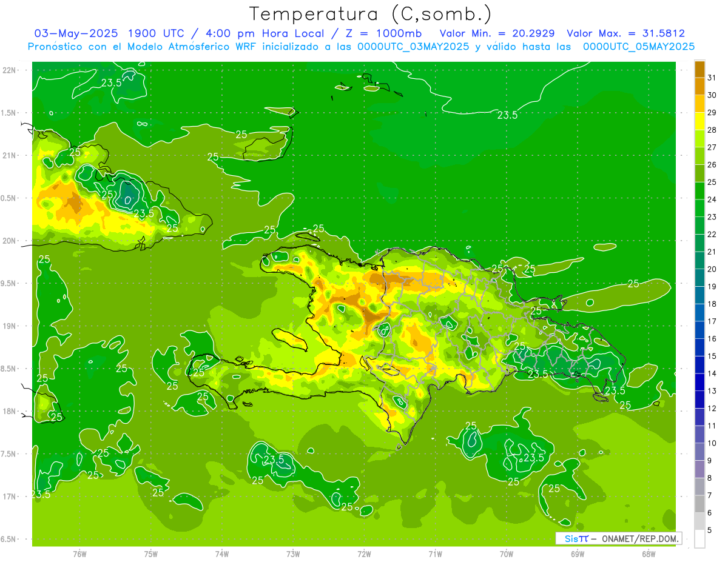This screenshot has width=728, height=562.
Task: Click longitude axis label '74W'
Action: coord(222,554)
